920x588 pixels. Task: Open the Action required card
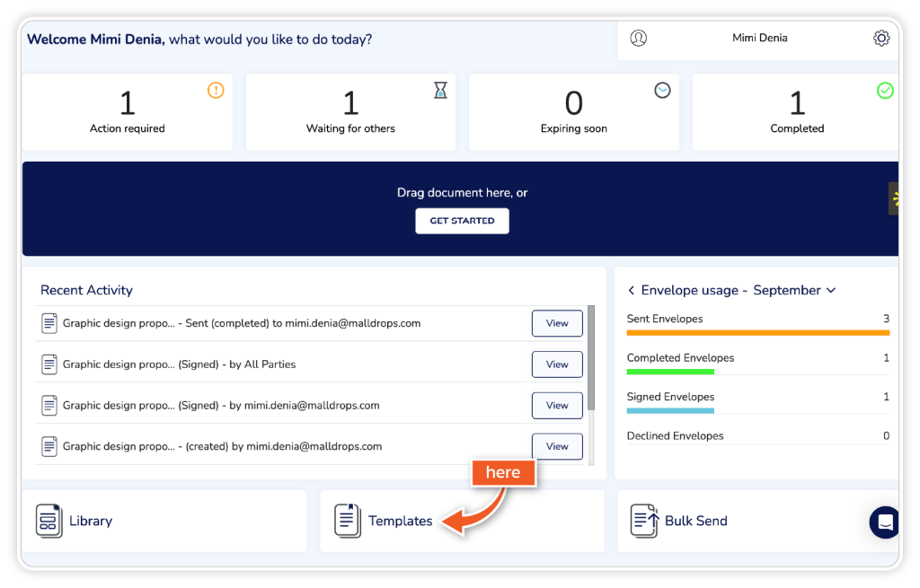click(127, 112)
